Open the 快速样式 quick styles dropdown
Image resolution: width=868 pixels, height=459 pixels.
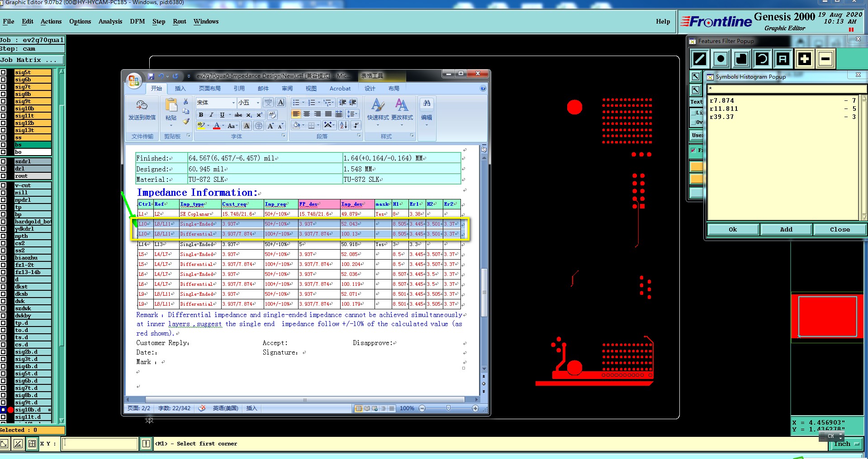tap(378, 113)
